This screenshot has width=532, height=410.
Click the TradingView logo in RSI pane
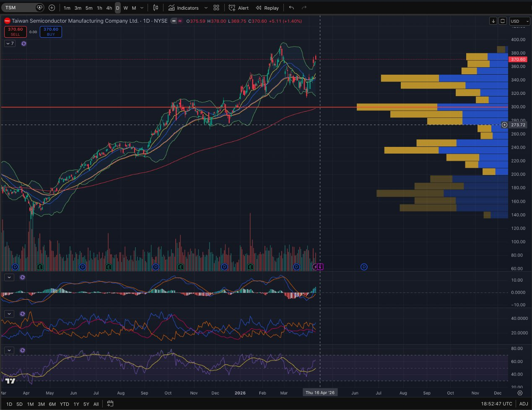coord(10,381)
